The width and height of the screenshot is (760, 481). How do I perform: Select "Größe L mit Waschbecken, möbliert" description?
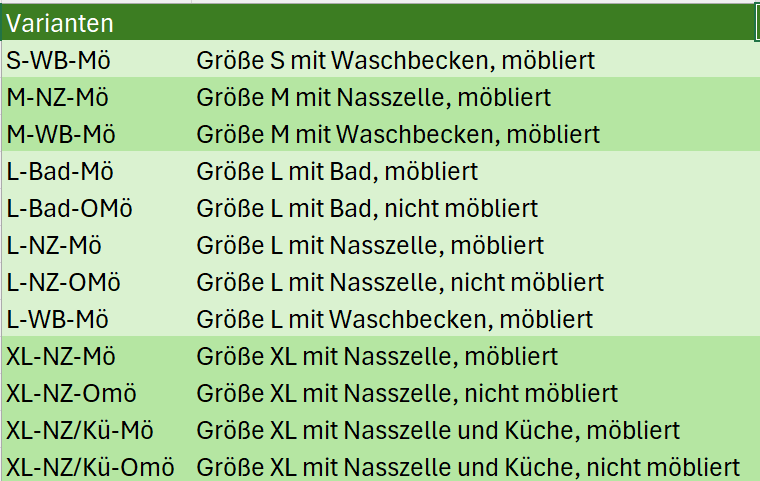point(395,319)
